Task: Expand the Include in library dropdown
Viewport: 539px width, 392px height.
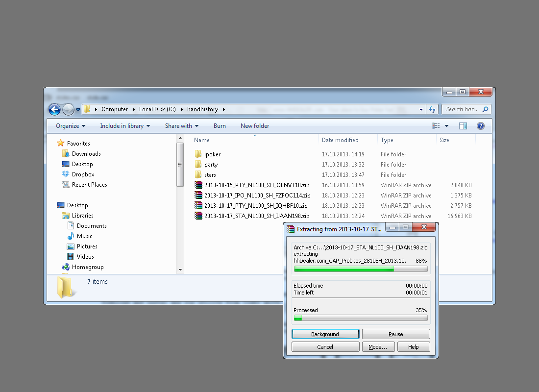Action: (x=124, y=126)
